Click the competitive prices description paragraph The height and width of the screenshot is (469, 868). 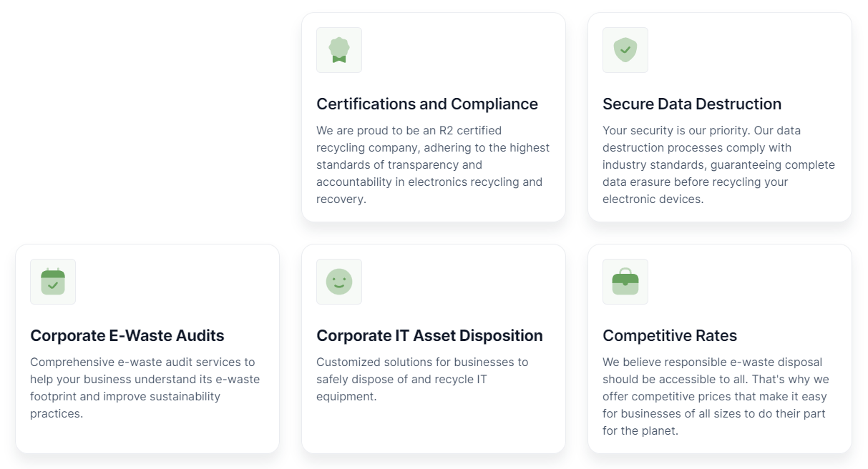point(716,396)
